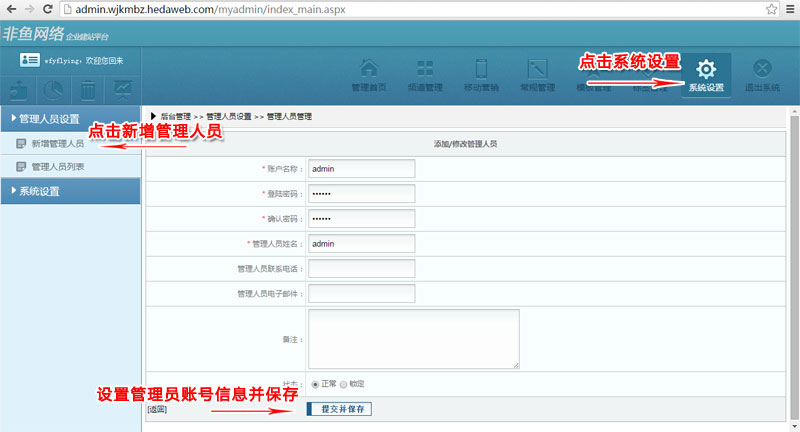The width and height of the screenshot is (800, 432).
Task: Click the 提交并保存 button
Action: click(x=339, y=409)
